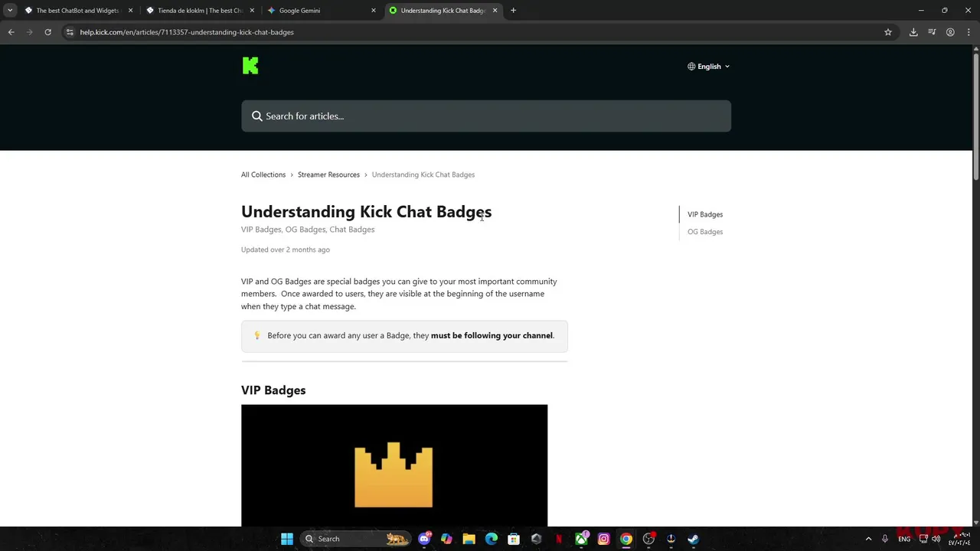
Task: Switch to the Tienda de kloklm tab
Action: pos(200,11)
